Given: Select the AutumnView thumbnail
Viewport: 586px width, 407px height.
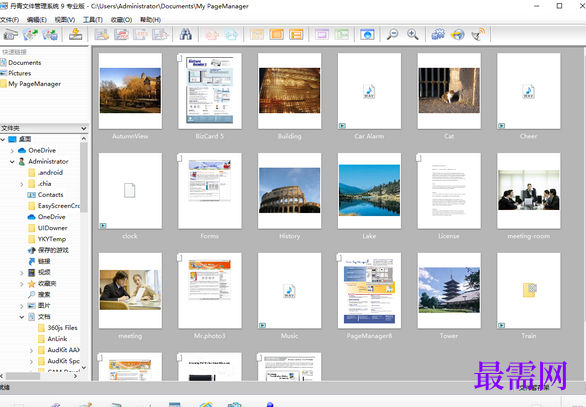Looking at the screenshot, I should coord(130,91).
